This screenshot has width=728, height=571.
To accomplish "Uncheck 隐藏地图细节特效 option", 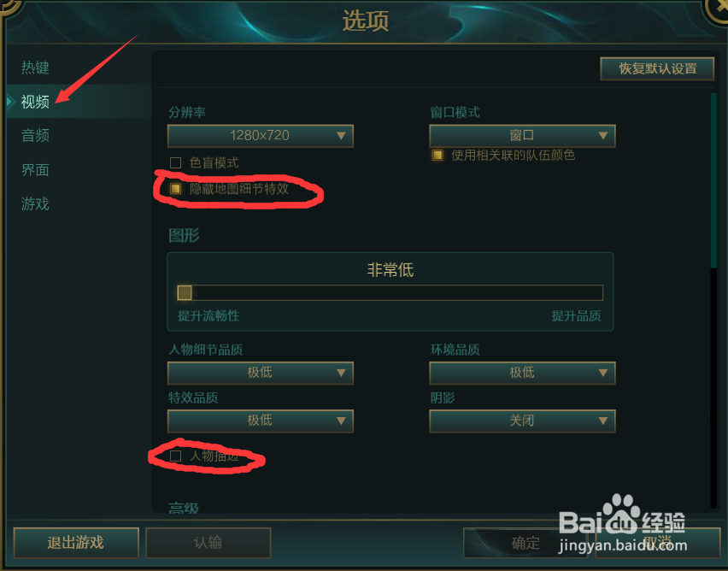I will click(175, 188).
